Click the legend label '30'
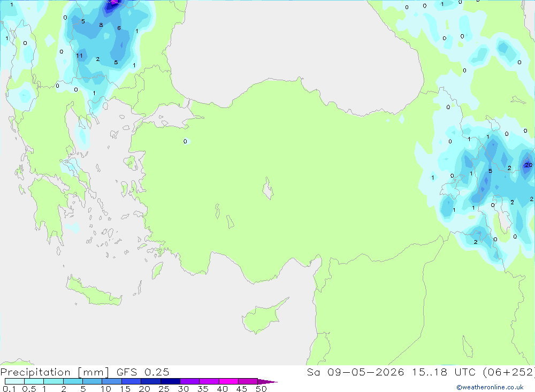535x392 pixels. (x=183, y=389)
